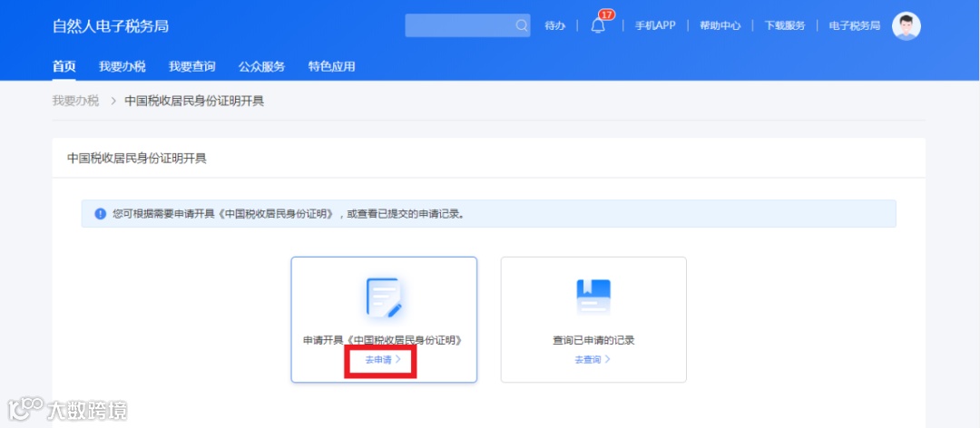Screen dimensions: 980x428
Task: Go to 电子税务局 link
Action: (855, 25)
